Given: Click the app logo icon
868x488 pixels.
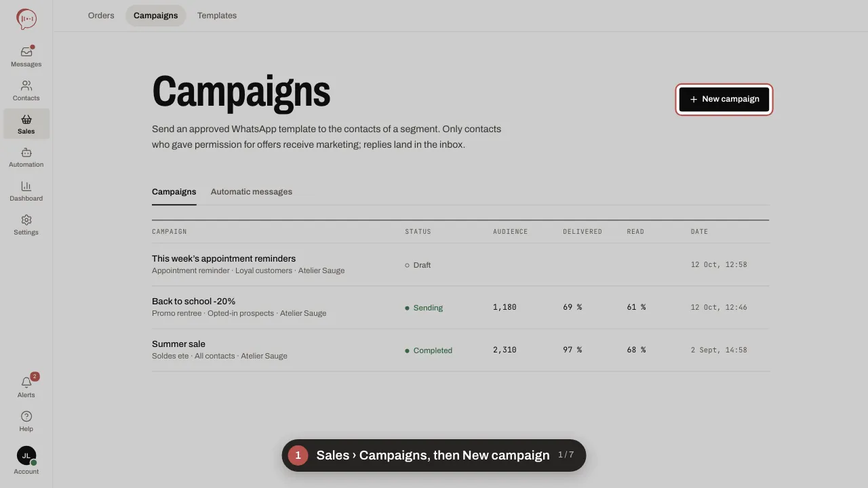Looking at the screenshot, I should (26, 19).
